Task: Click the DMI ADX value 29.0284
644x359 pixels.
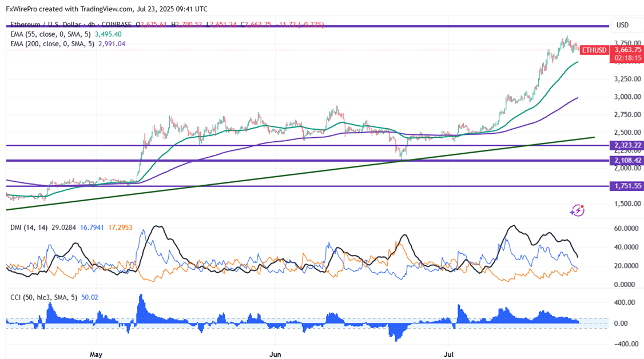Action: tap(63, 228)
